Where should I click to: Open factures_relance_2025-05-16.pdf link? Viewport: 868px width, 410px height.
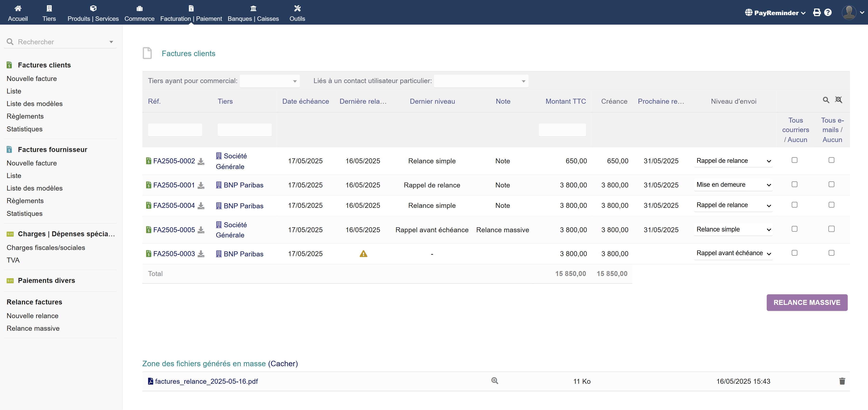(206, 381)
